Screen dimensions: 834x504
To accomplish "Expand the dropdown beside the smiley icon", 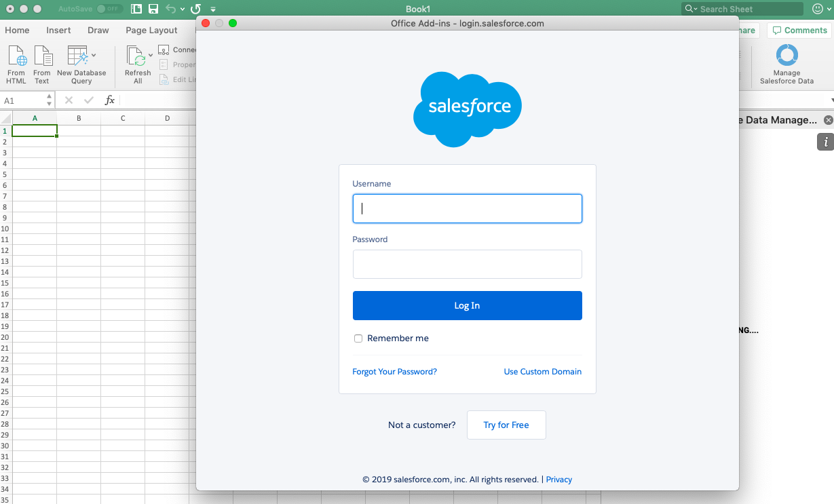I will tap(829, 9).
